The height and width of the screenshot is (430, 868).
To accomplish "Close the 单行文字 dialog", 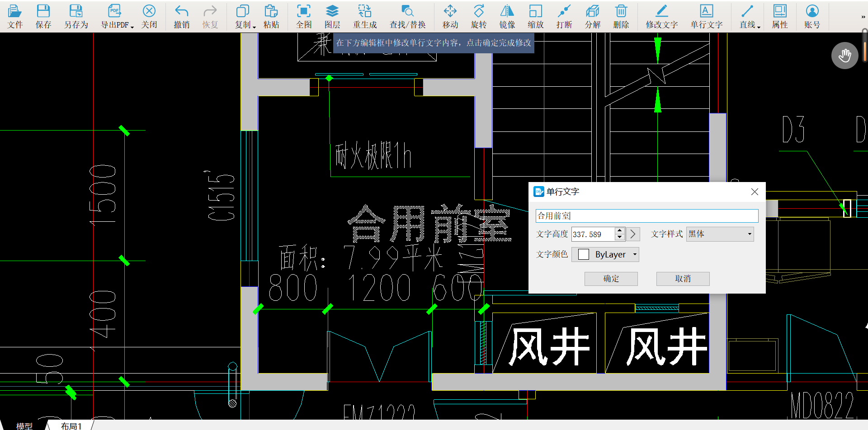I will coord(755,192).
